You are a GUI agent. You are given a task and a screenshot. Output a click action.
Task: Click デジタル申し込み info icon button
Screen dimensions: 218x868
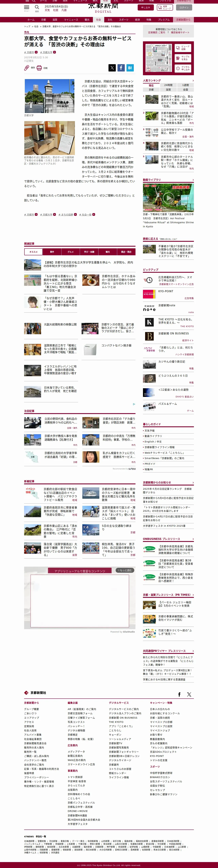pyautogui.click(x=183, y=68)
